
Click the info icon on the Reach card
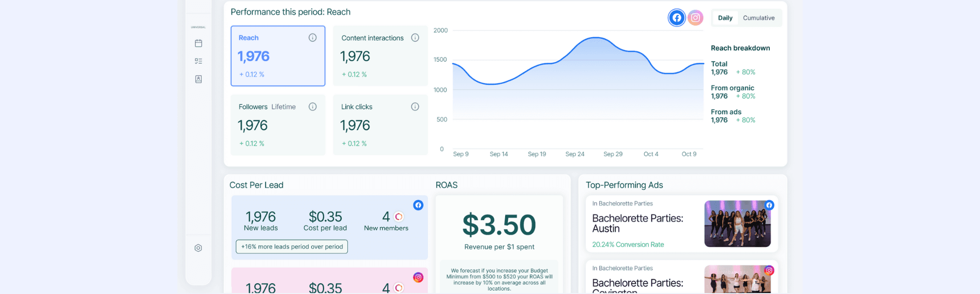(313, 38)
